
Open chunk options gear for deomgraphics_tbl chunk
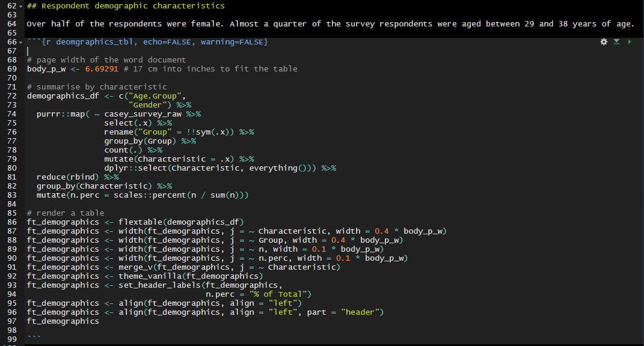click(x=604, y=42)
